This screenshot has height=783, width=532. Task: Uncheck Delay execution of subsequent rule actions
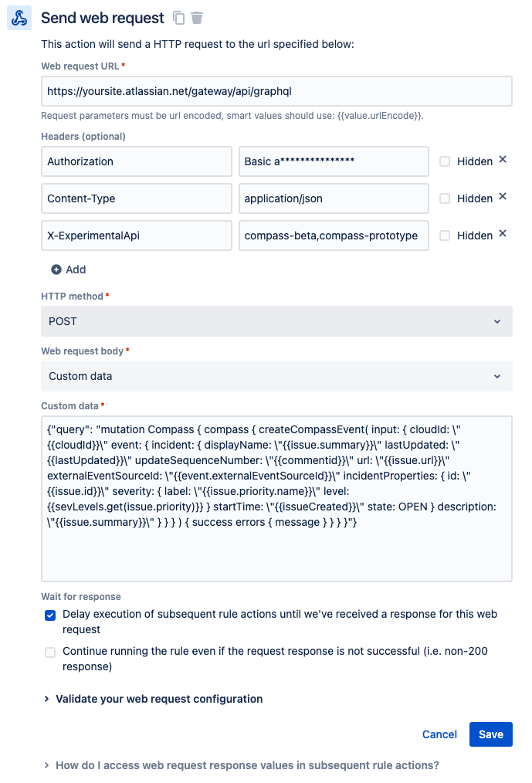[50, 615]
